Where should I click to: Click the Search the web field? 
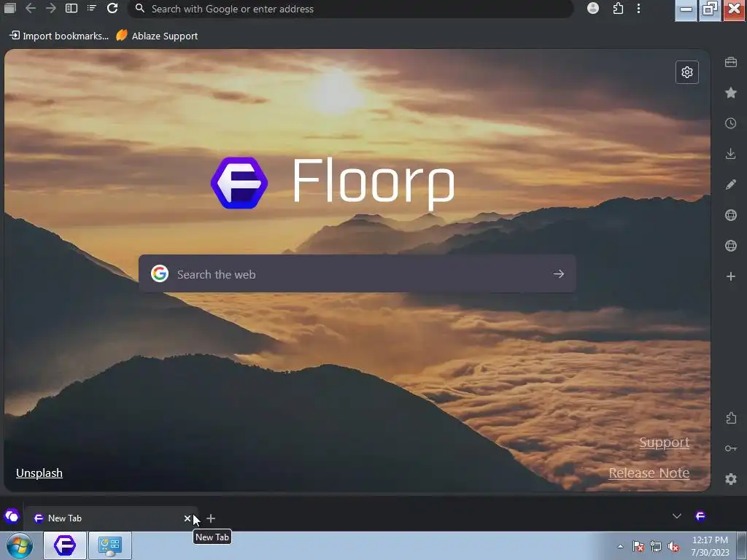pos(357,274)
